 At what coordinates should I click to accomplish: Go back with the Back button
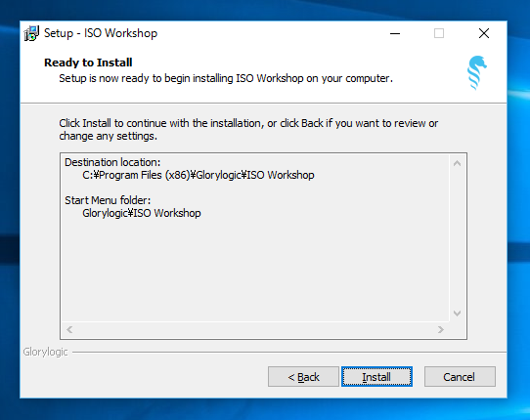[303, 376]
